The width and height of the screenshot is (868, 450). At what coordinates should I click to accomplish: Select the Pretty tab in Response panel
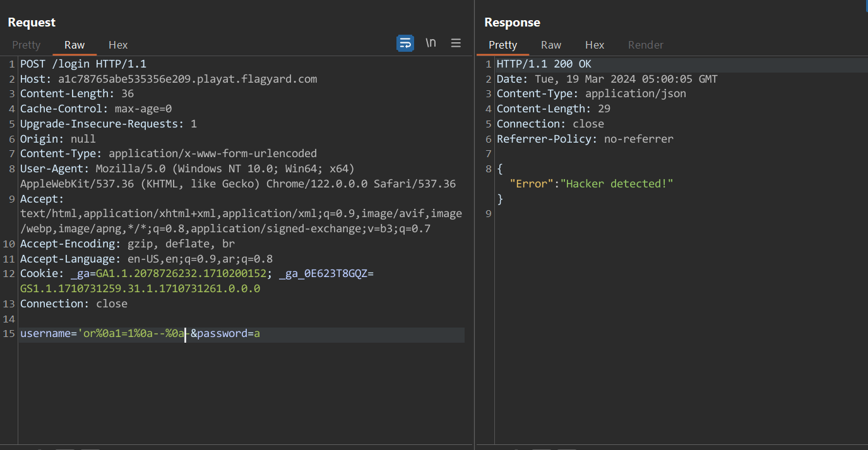pos(502,45)
